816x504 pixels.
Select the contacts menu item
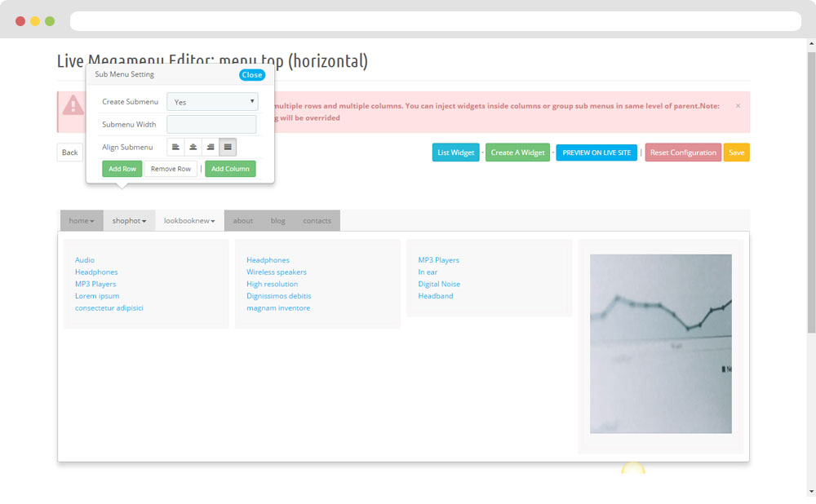[317, 220]
